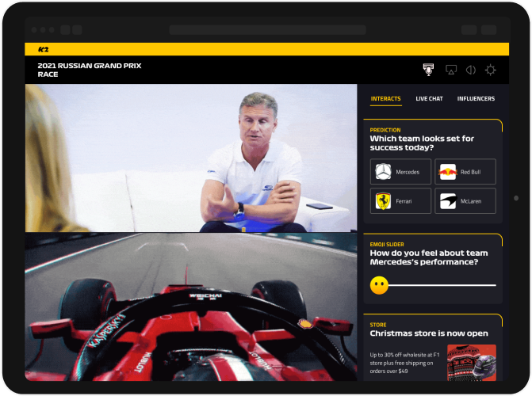Click the onboard Ferrari camera feed

pyautogui.click(x=191, y=307)
